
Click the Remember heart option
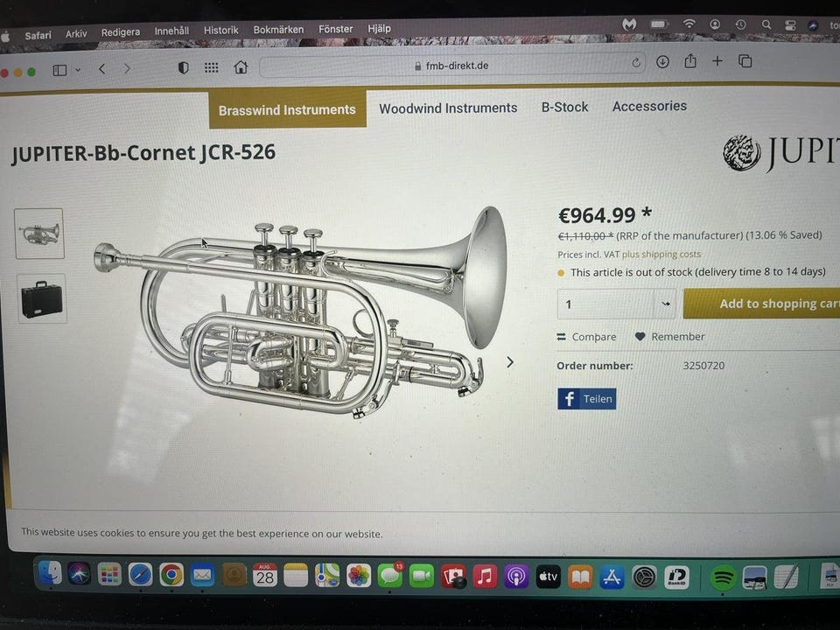[669, 336]
